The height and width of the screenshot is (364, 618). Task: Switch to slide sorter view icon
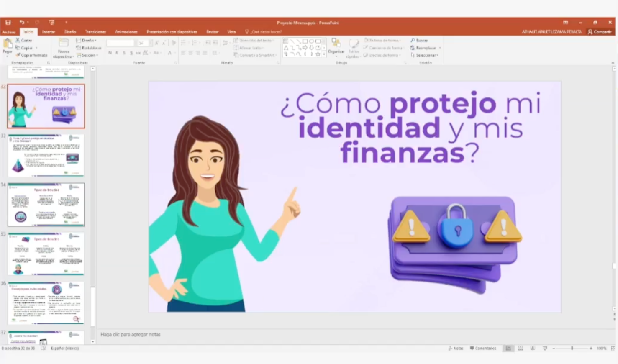521,348
